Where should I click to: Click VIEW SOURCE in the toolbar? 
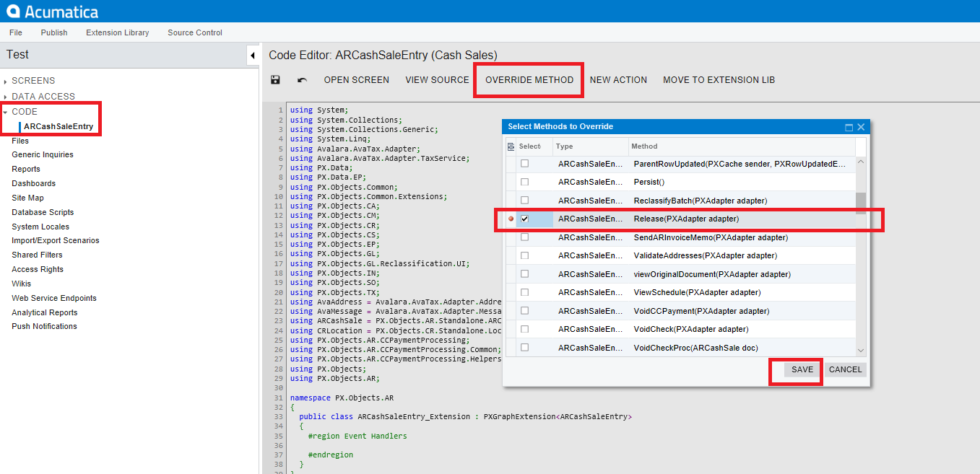coord(437,80)
